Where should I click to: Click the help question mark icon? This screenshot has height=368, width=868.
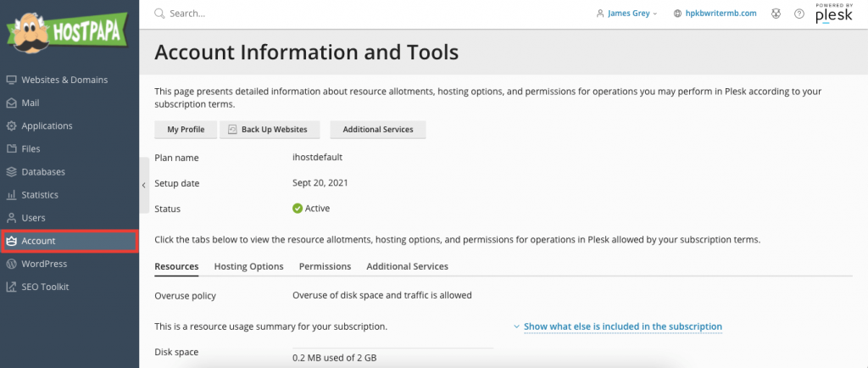(798, 14)
